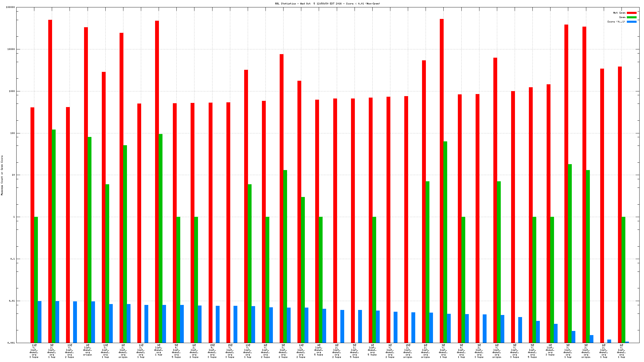Click the 0.001 y-axis tick label

tap(11, 343)
